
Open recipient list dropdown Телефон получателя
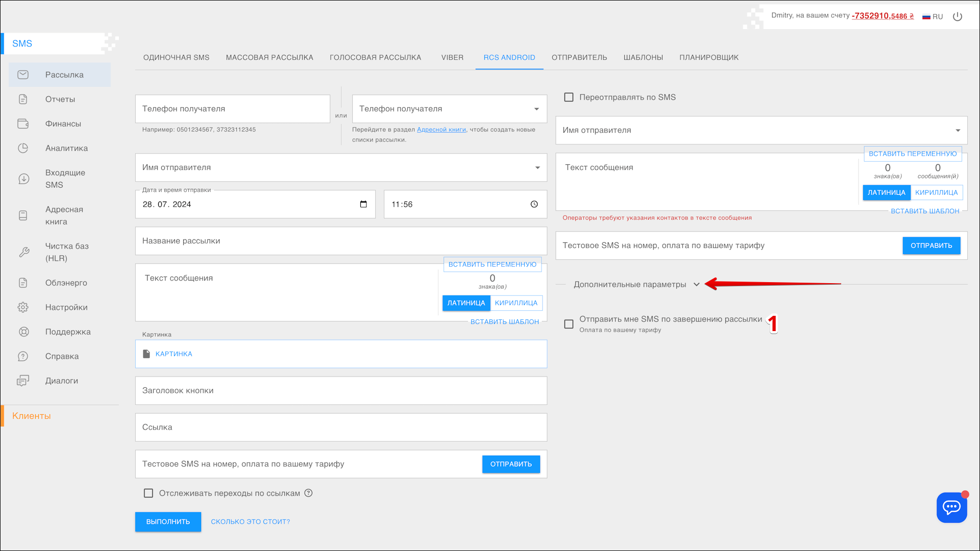(449, 109)
